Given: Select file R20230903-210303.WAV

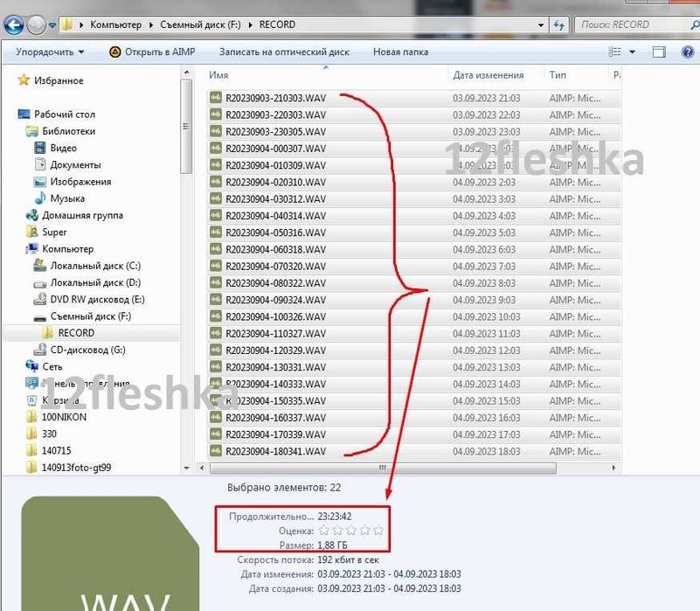Looking at the screenshot, I should [276, 98].
